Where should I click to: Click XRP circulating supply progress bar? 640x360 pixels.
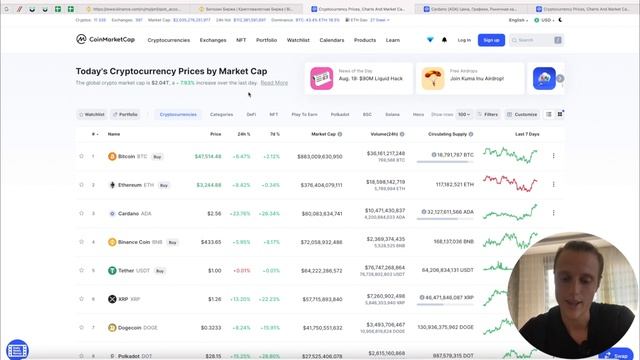[445, 304]
